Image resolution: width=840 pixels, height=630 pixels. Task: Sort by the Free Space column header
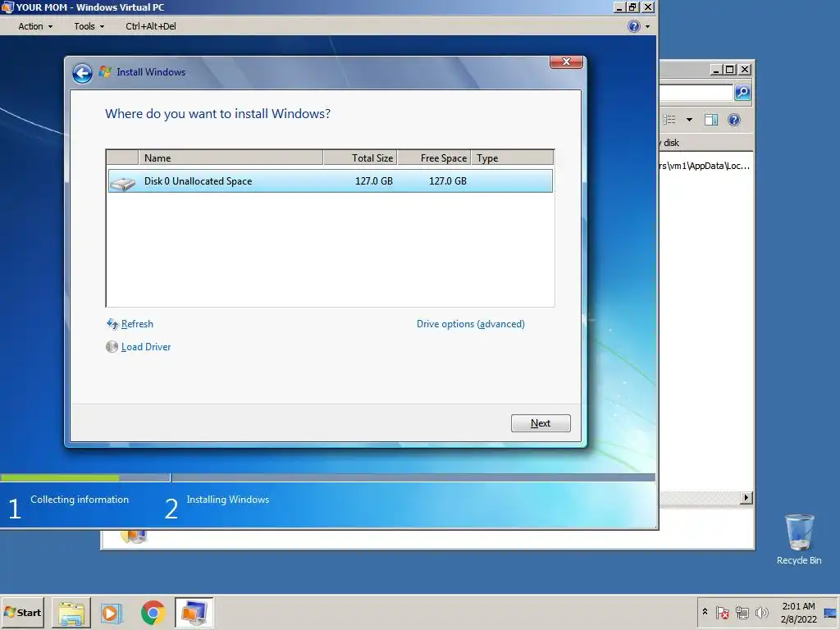tap(434, 158)
